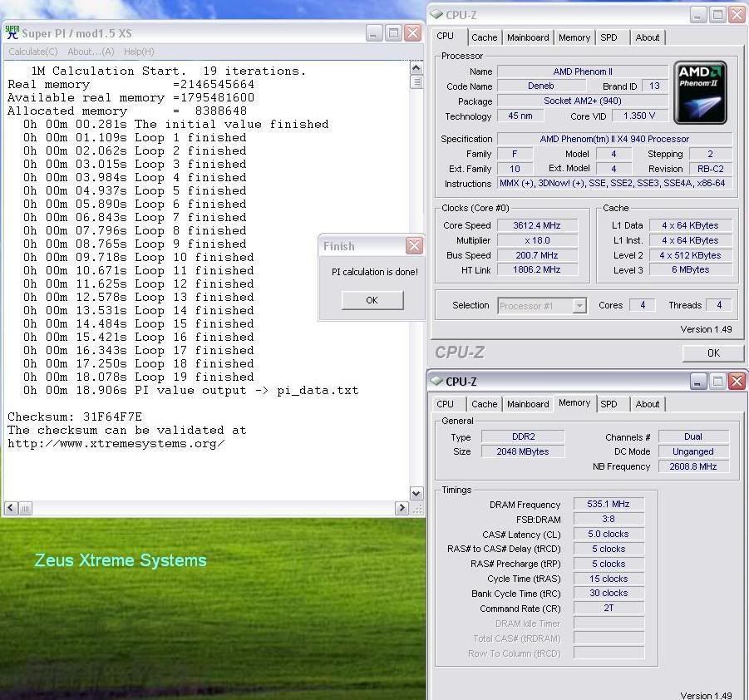Image resolution: width=749 pixels, height=700 pixels.
Task: Click the memory Type value DDR2
Action: [523, 436]
